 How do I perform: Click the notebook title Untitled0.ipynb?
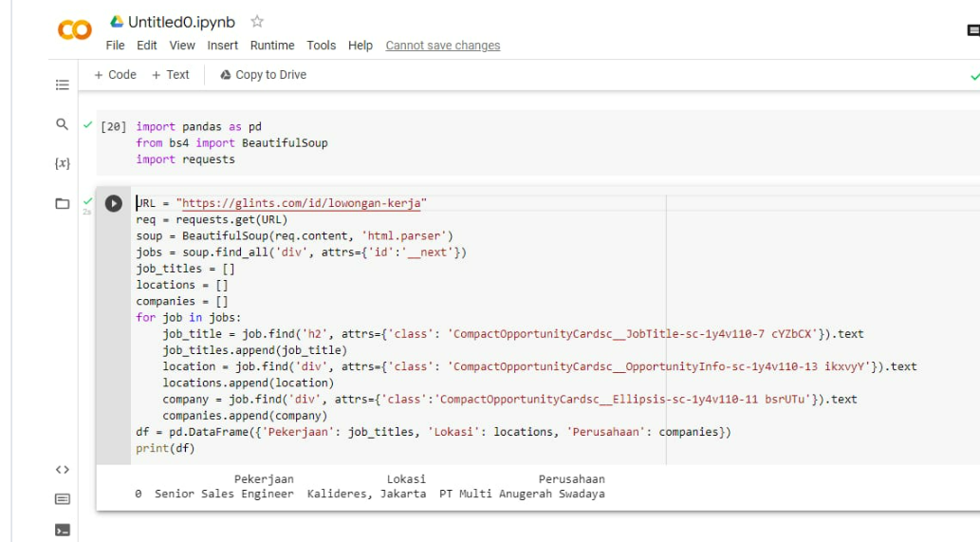coord(181,23)
